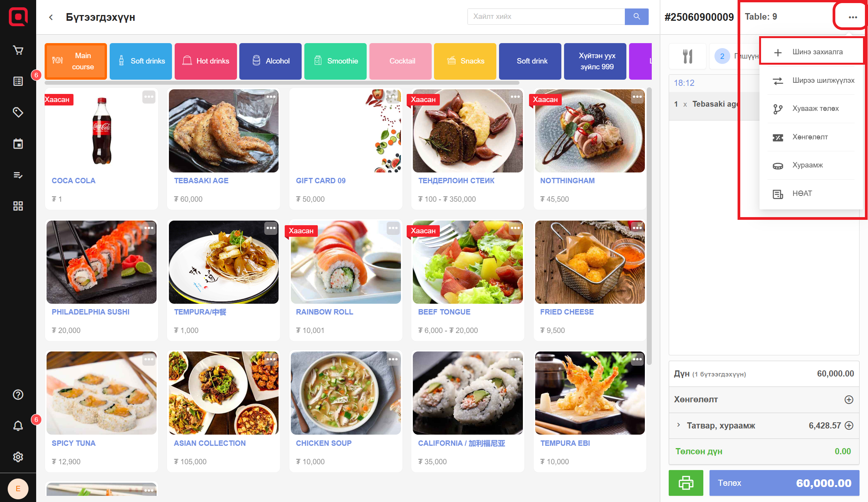Click the green print receipt button
868x502 pixels.
[686, 483]
